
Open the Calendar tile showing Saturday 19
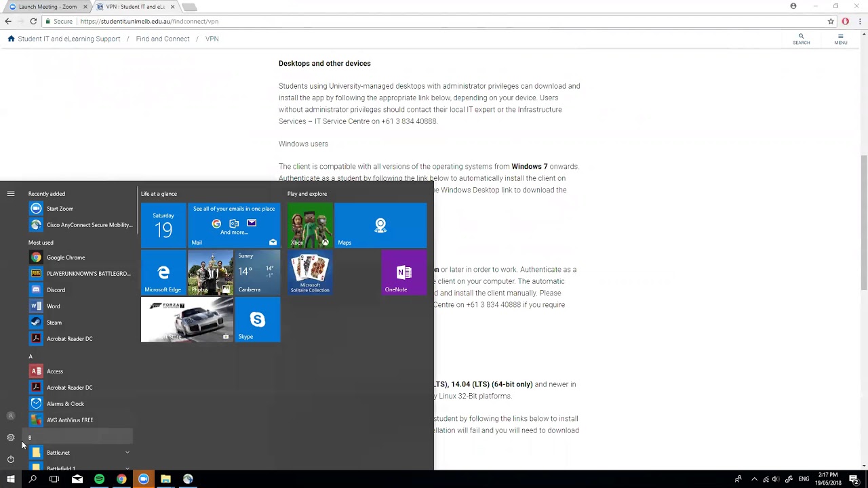click(163, 225)
